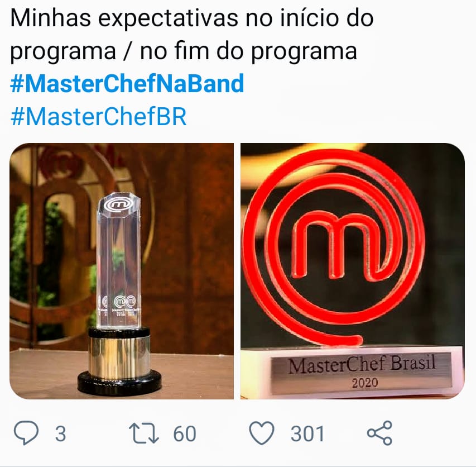Click the like count 301
Screen dimensions: 476x467
pyautogui.click(x=307, y=433)
